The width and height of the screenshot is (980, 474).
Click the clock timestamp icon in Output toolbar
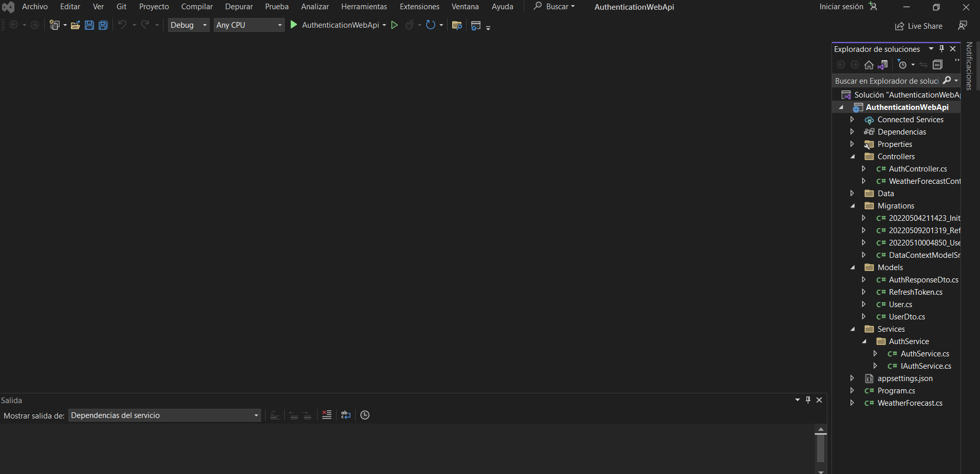[365, 415]
